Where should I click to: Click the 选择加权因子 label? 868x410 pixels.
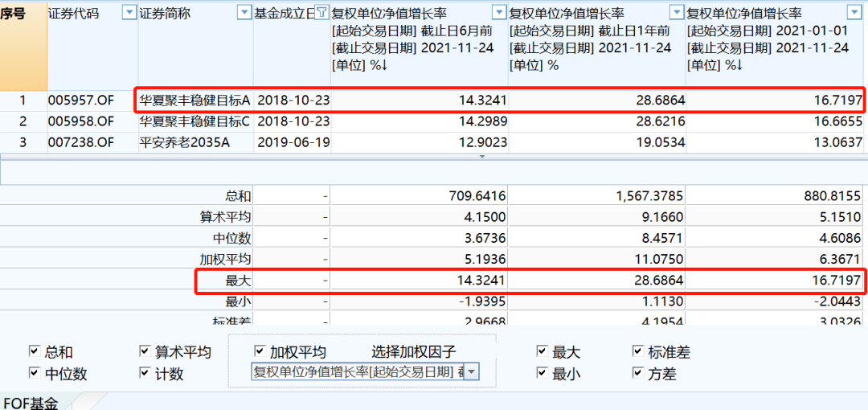tap(414, 351)
